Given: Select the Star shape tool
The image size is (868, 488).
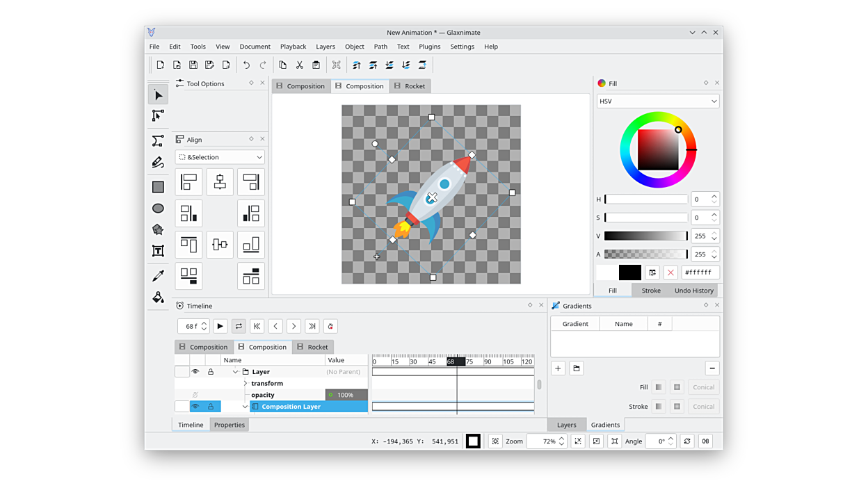Looking at the screenshot, I should (x=158, y=229).
